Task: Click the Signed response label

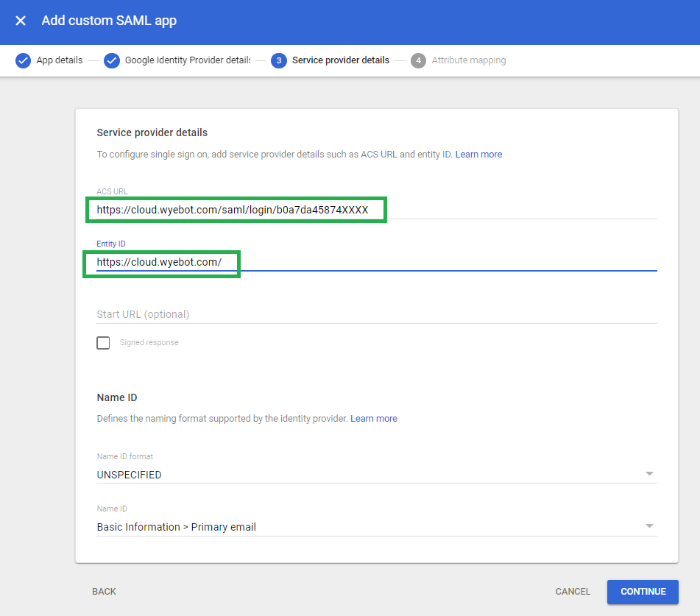Action: [x=149, y=342]
